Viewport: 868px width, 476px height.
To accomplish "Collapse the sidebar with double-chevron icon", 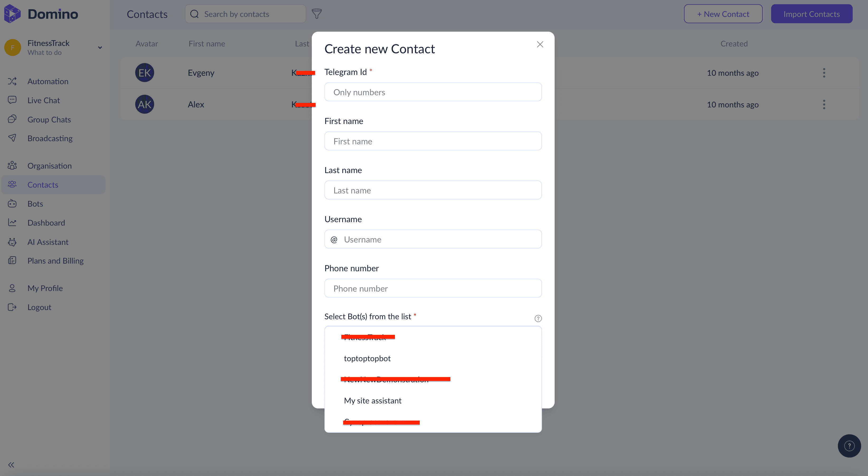I will pos(11,465).
